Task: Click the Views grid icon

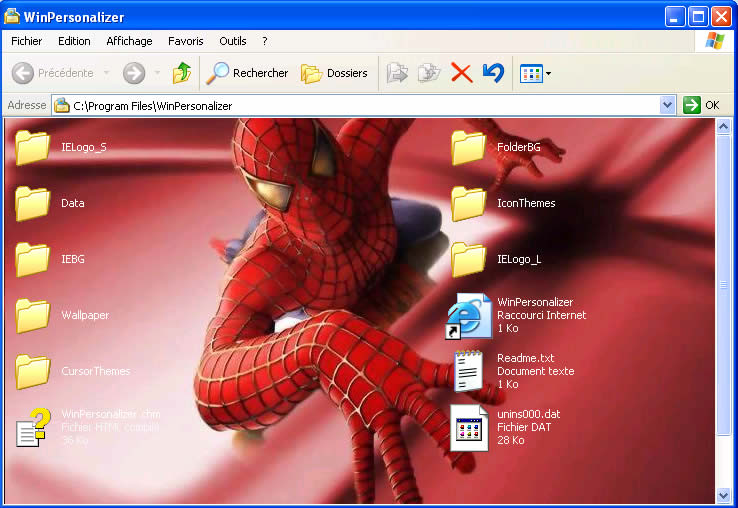Action: click(x=531, y=73)
